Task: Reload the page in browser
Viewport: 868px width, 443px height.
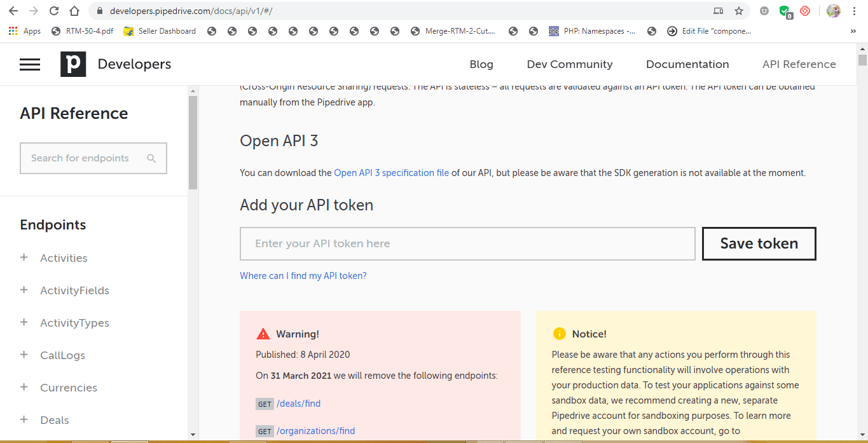Action: pos(54,11)
